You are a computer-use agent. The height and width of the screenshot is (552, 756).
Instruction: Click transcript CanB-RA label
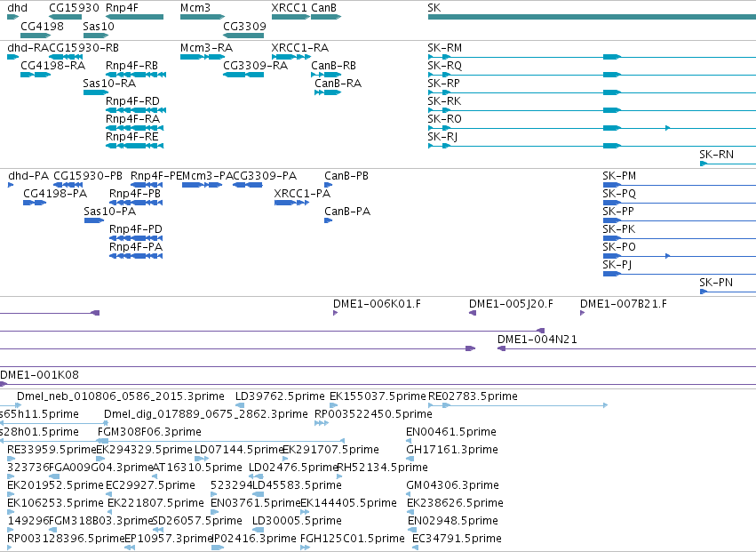click(338, 84)
